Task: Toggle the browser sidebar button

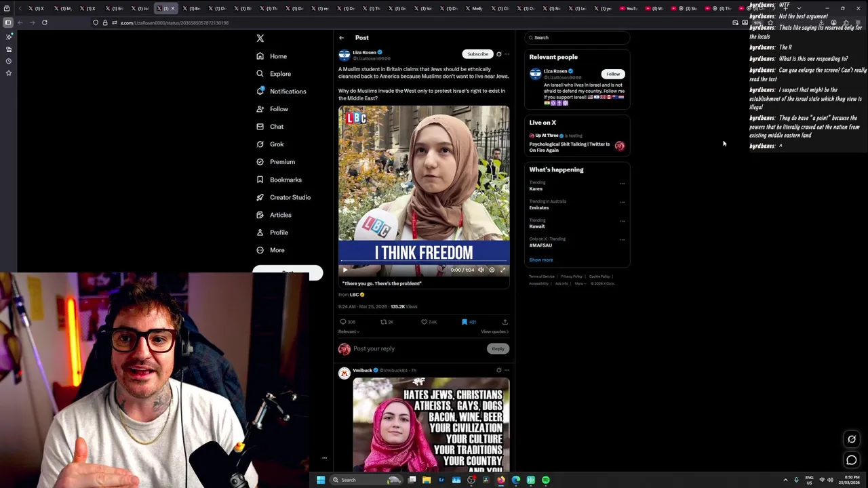Action: coord(7,22)
